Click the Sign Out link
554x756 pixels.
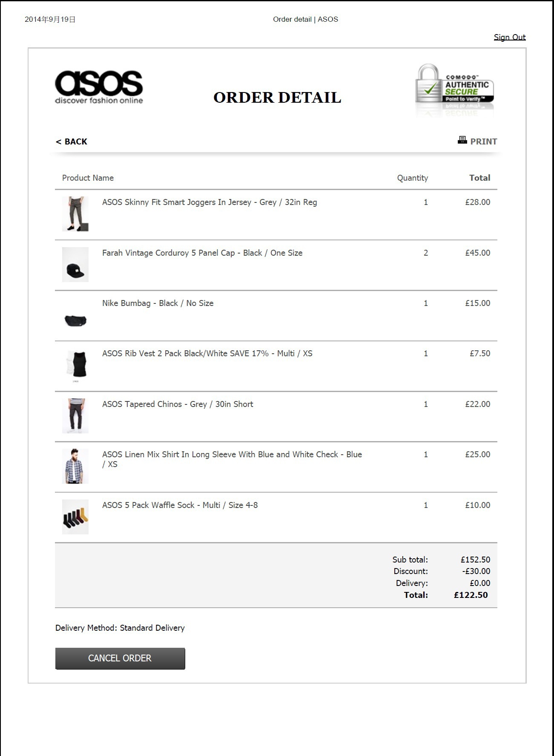pyautogui.click(x=510, y=37)
